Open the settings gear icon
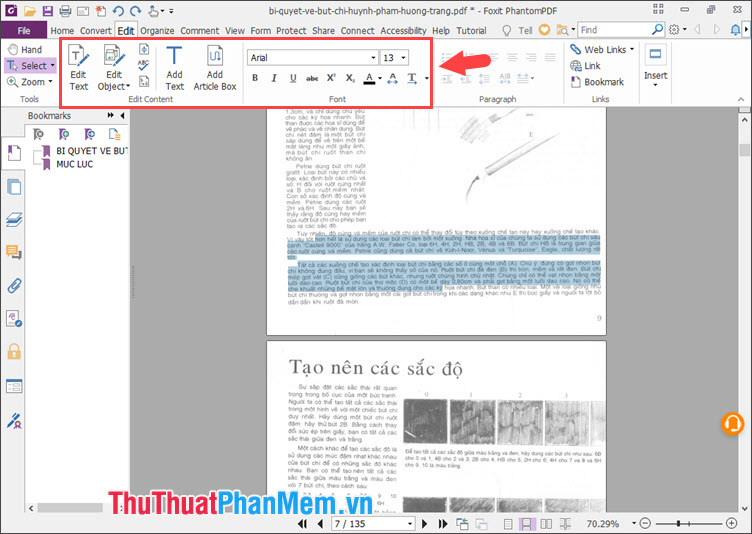The image size is (752, 534). point(674,30)
